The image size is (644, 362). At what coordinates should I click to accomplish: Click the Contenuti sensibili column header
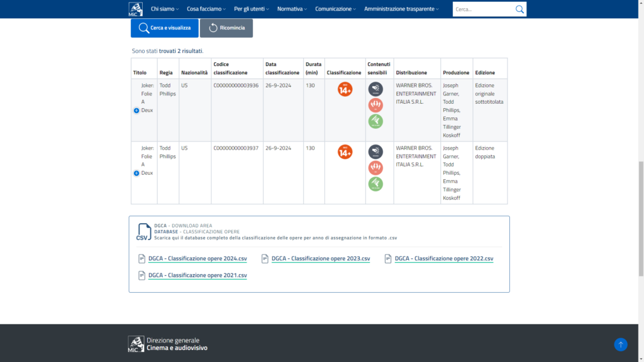(x=379, y=69)
